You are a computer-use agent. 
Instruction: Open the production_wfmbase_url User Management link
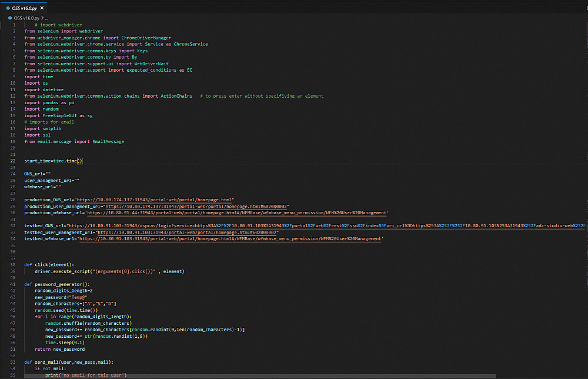pos(237,213)
